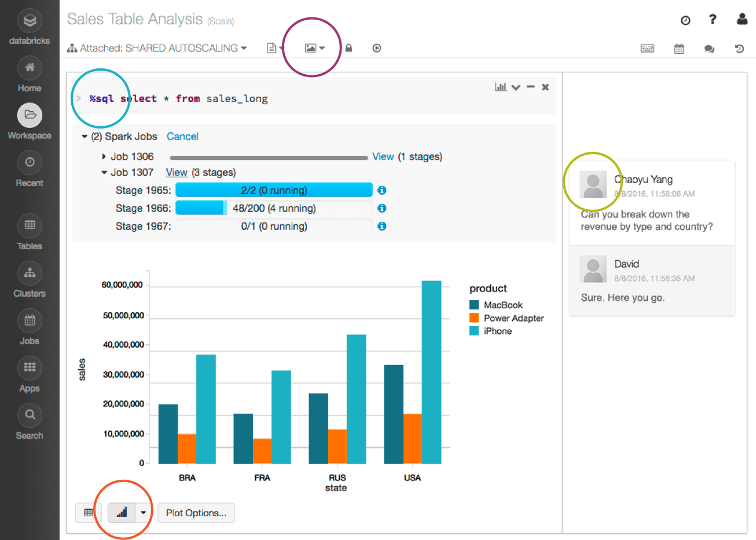
Task: Open the Tables sidebar icon
Action: (x=30, y=225)
